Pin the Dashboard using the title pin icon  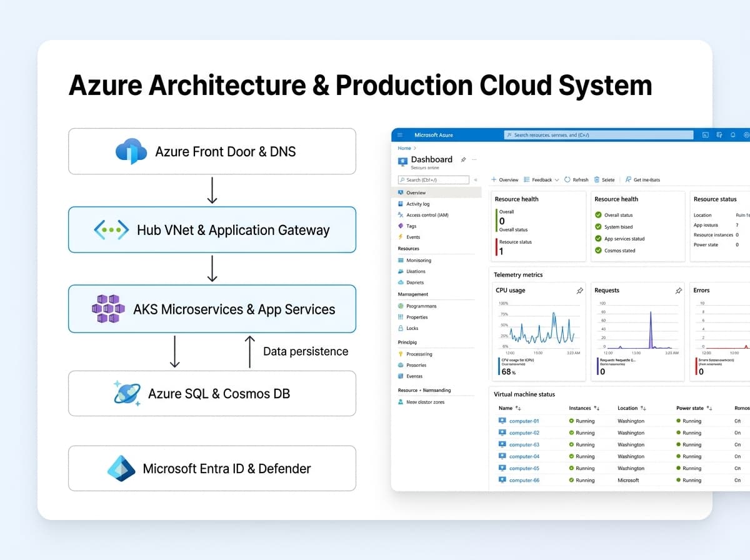click(463, 160)
